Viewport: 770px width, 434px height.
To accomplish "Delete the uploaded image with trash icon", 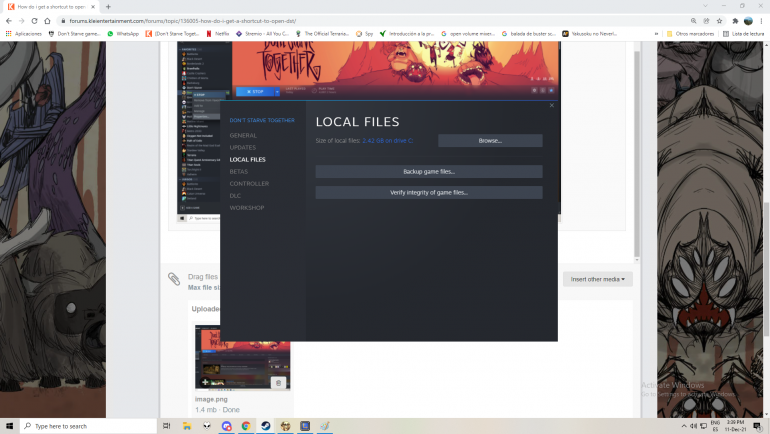I will [278, 383].
